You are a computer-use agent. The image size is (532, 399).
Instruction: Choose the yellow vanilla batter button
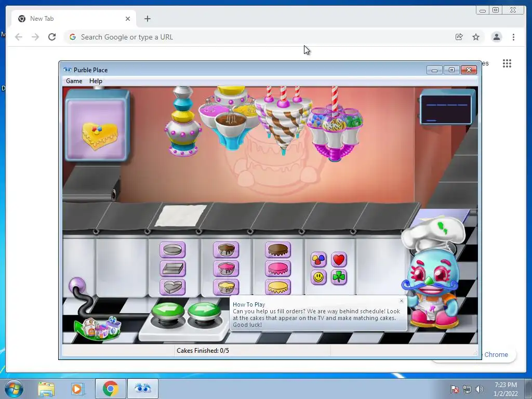(226, 287)
